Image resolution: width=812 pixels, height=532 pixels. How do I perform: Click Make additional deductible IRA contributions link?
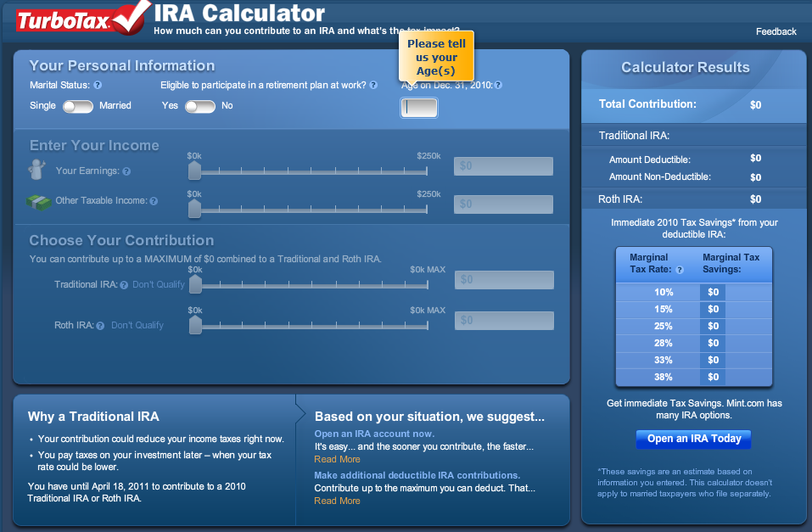pos(417,475)
